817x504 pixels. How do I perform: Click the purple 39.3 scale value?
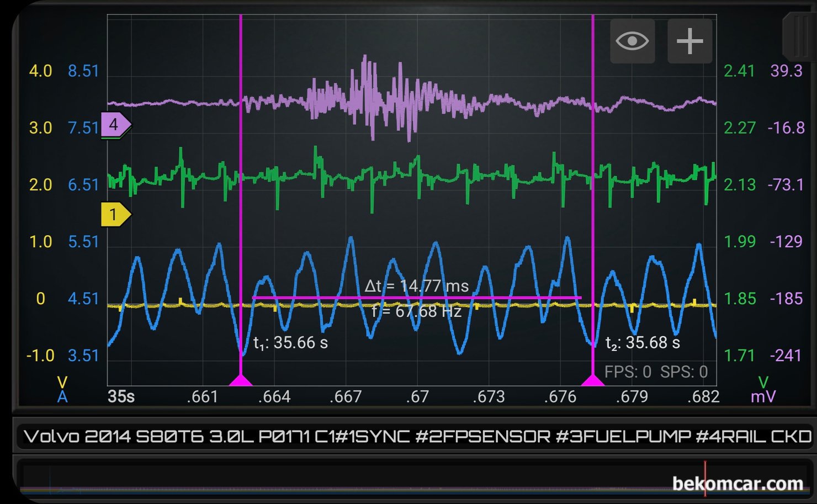(786, 71)
